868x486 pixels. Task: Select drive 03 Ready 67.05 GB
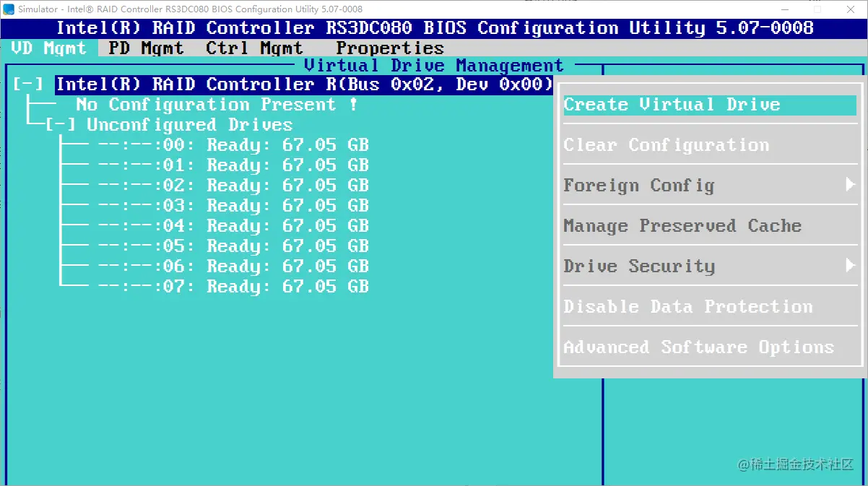pos(233,206)
